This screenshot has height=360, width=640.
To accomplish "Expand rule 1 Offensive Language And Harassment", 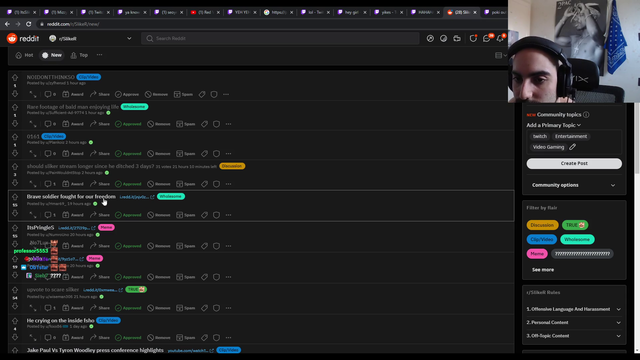I will (574, 309).
